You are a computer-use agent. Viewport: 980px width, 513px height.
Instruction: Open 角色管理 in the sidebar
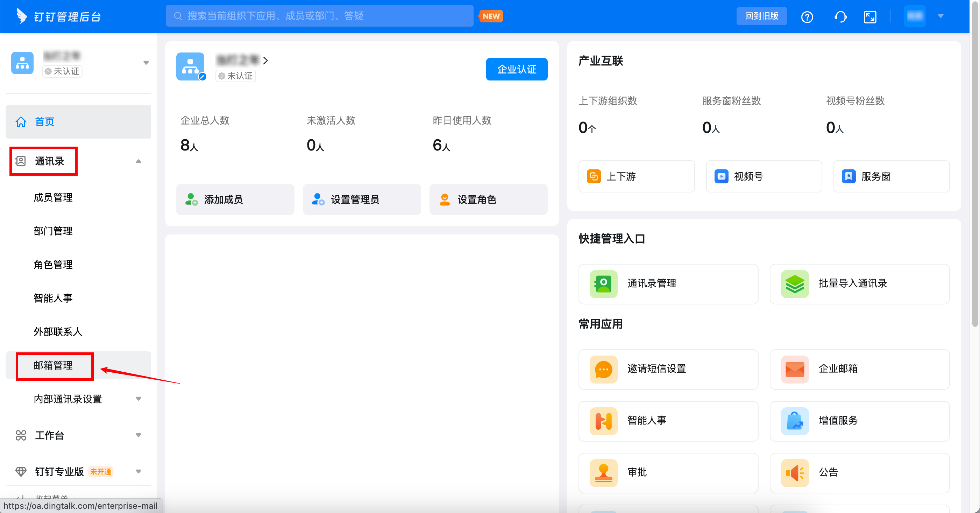pyautogui.click(x=53, y=265)
